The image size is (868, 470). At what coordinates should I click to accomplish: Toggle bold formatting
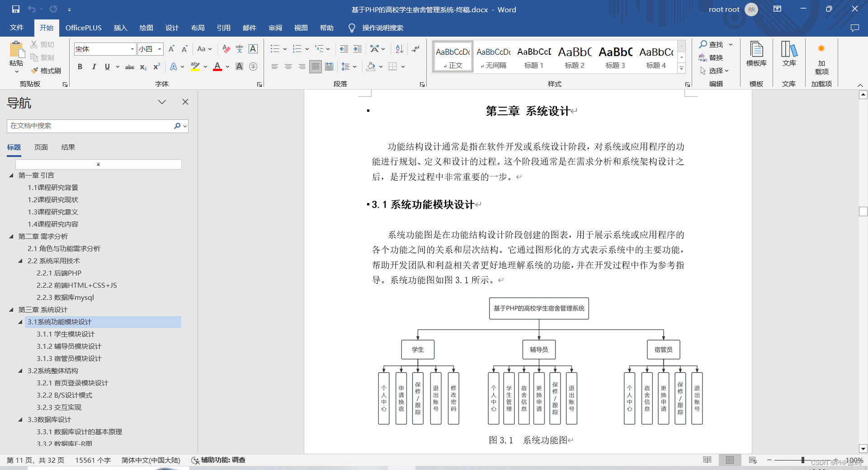coord(80,66)
